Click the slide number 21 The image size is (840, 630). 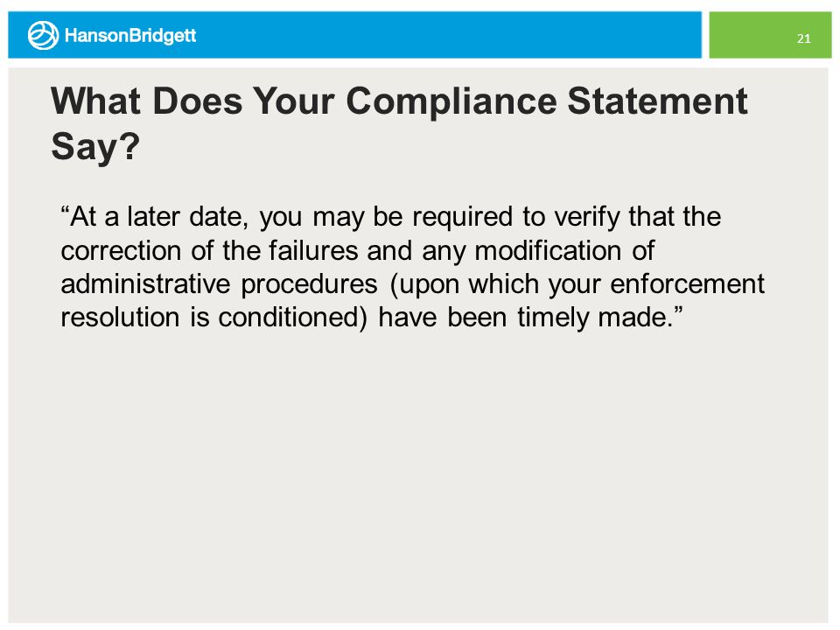[803, 38]
